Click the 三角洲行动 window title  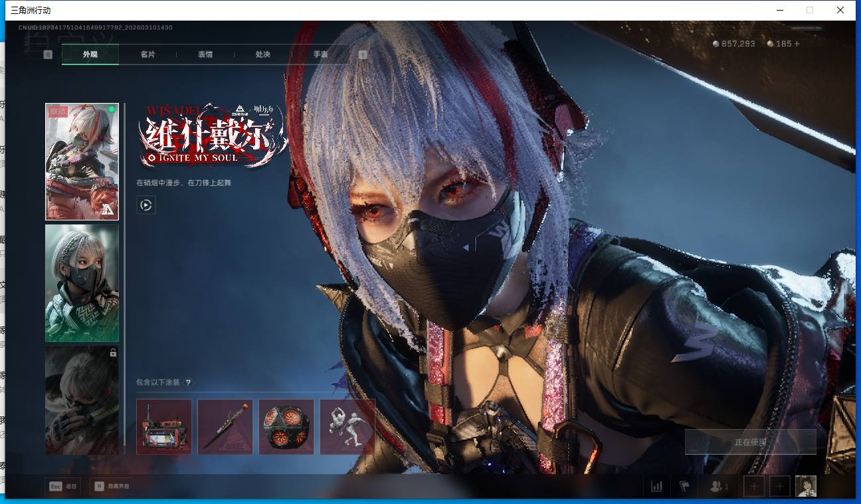(x=31, y=11)
